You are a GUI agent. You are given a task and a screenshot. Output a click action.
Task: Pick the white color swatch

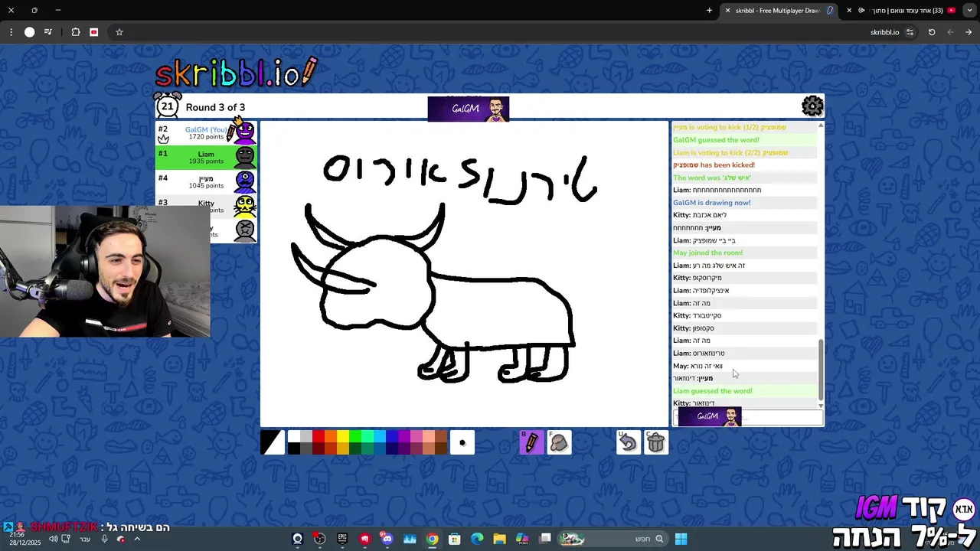pyautogui.click(x=294, y=436)
